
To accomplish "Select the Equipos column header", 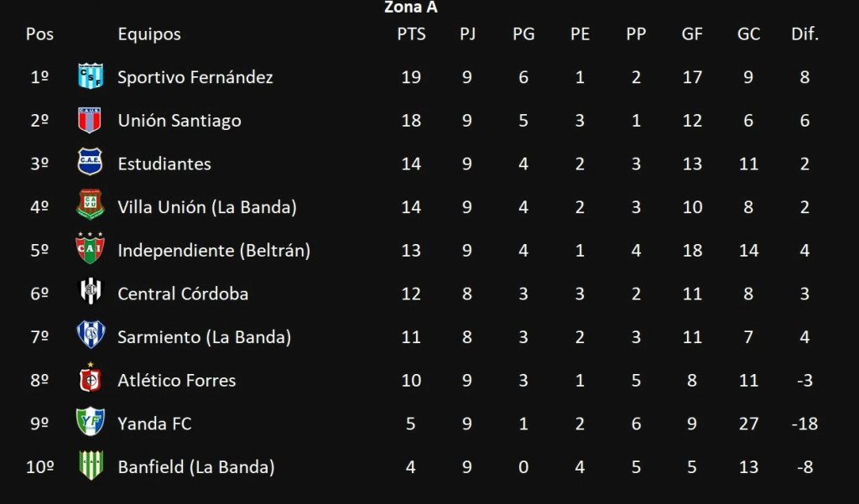I will click(x=149, y=34).
